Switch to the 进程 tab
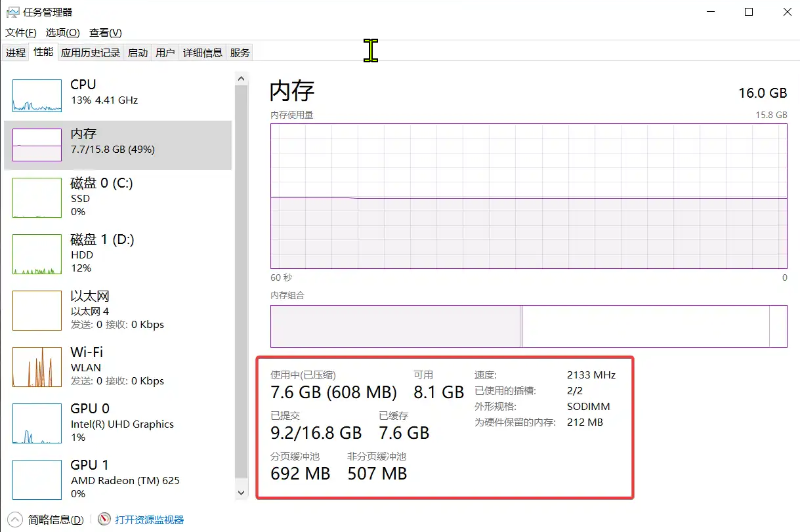Image resolution: width=800 pixels, height=532 pixels. click(16, 53)
